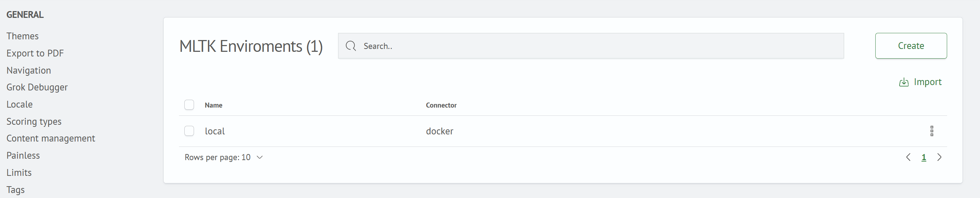Open Scoring types in the sidebar

34,122
